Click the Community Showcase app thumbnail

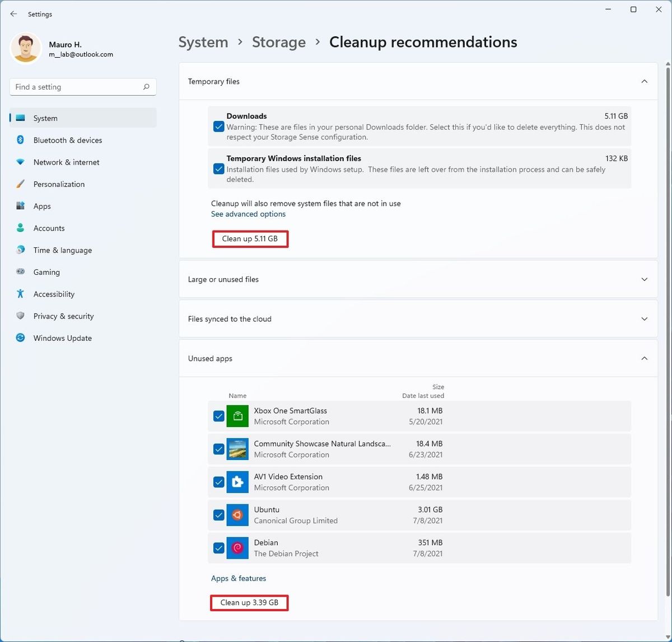(237, 449)
